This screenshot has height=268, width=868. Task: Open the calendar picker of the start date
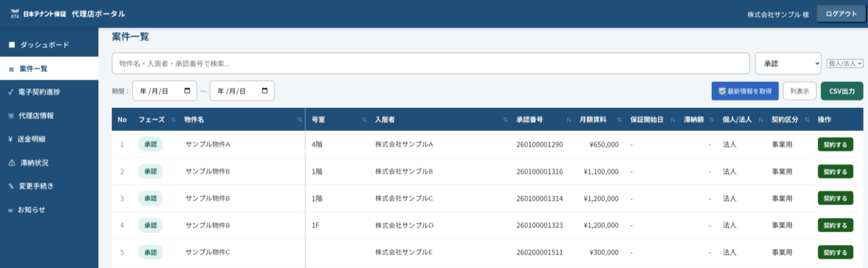(187, 91)
